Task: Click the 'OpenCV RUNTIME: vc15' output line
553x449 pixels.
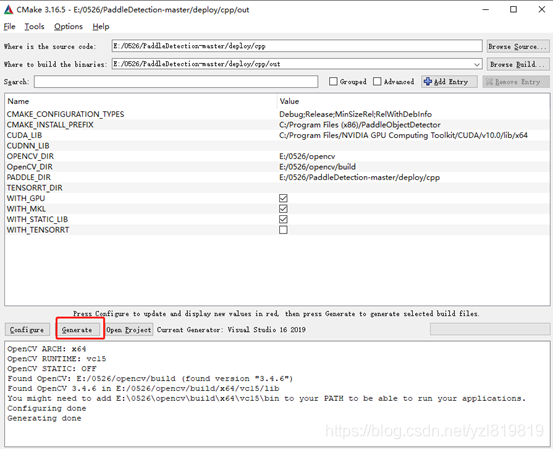Action: coord(56,359)
